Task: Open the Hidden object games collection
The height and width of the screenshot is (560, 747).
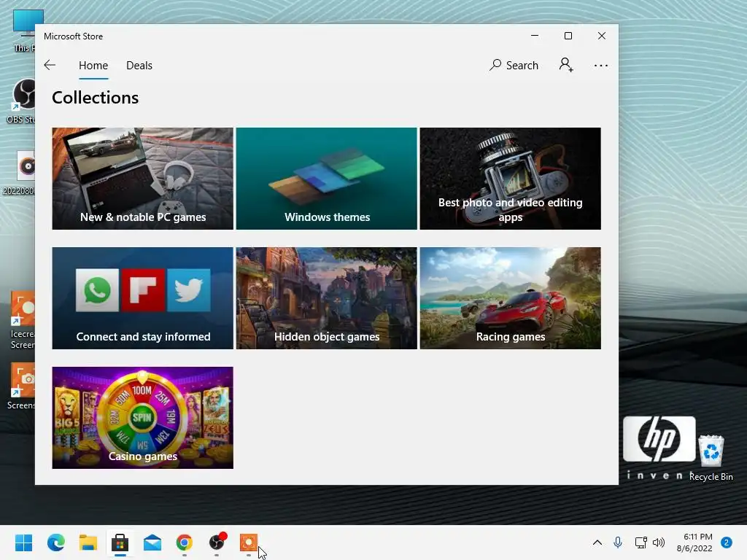Action: point(326,298)
